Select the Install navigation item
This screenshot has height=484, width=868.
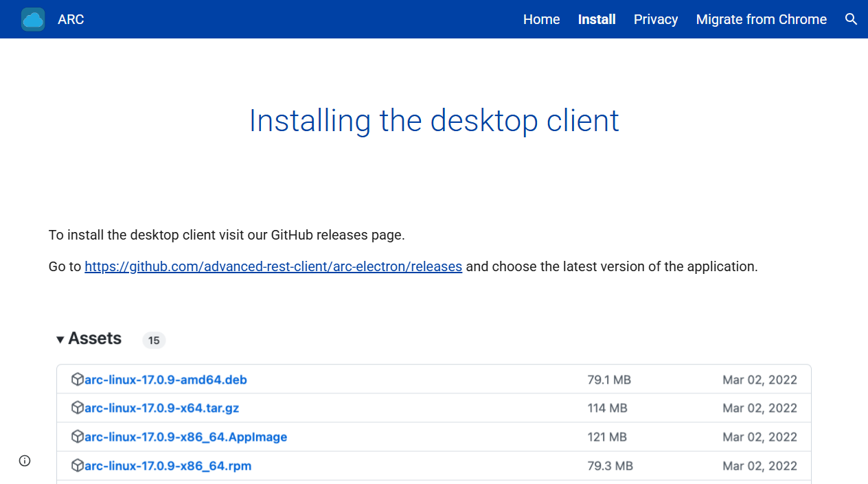pyautogui.click(x=596, y=19)
